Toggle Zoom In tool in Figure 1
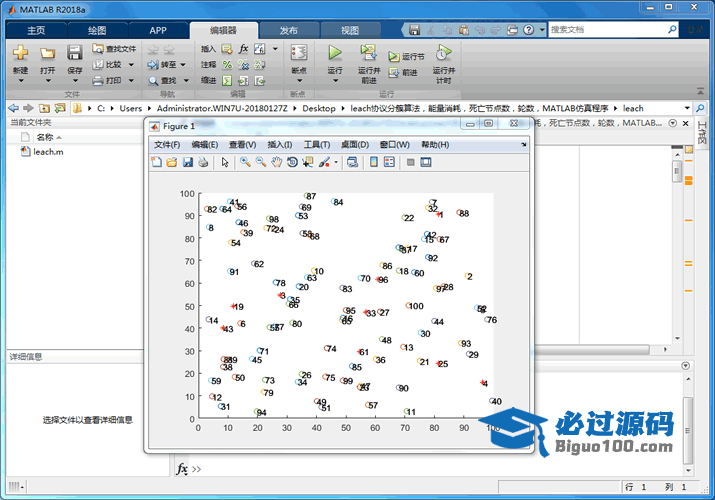This screenshot has height=500, width=715. tap(245, 162)
